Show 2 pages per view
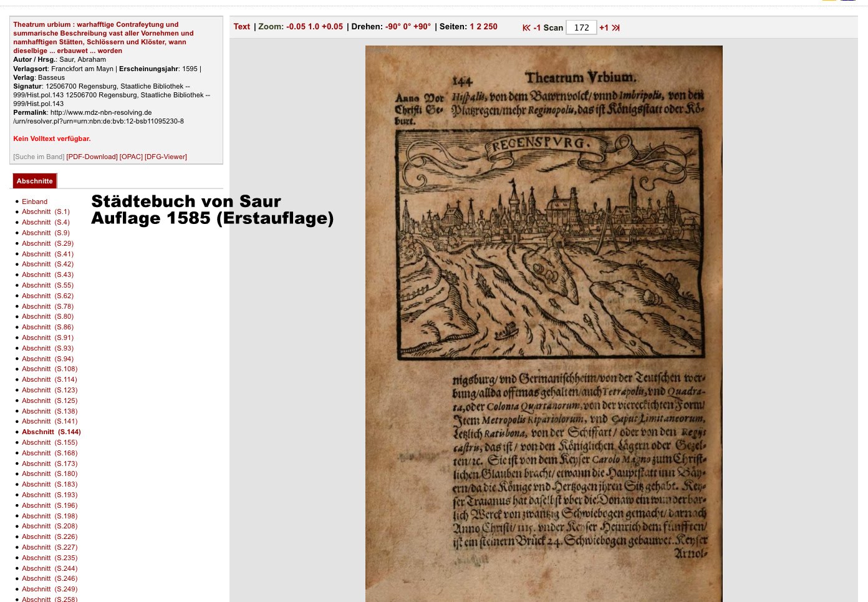Screen dimensions: 868x602 coord(479,27)
